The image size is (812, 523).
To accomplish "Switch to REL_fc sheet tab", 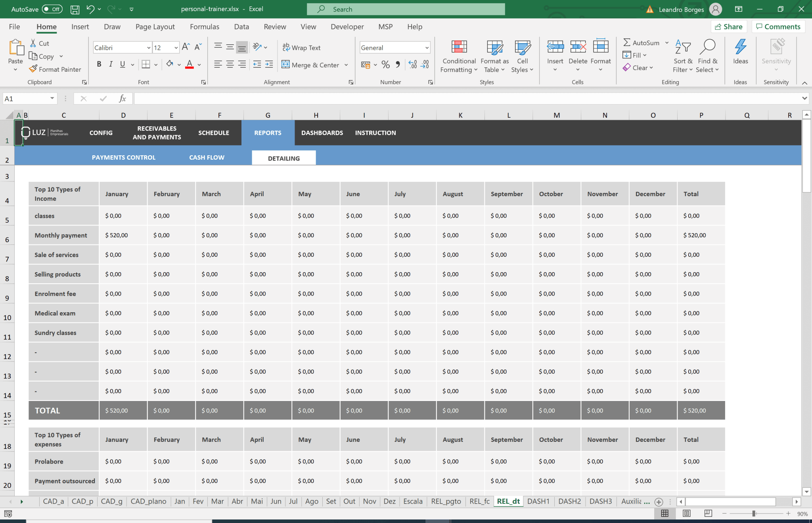I will [479, 501].
